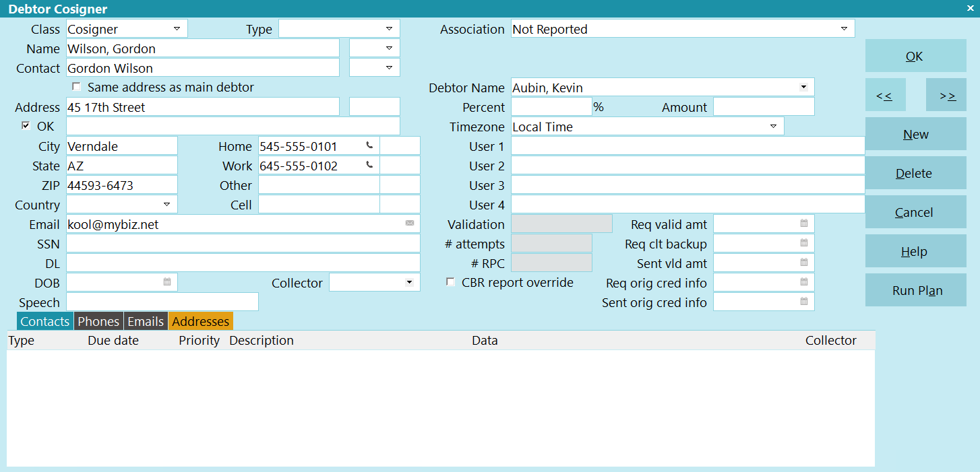Click the Name field containing Wilson, Gordon
Screen dimensions: 980x472
(x=203, y=48)
